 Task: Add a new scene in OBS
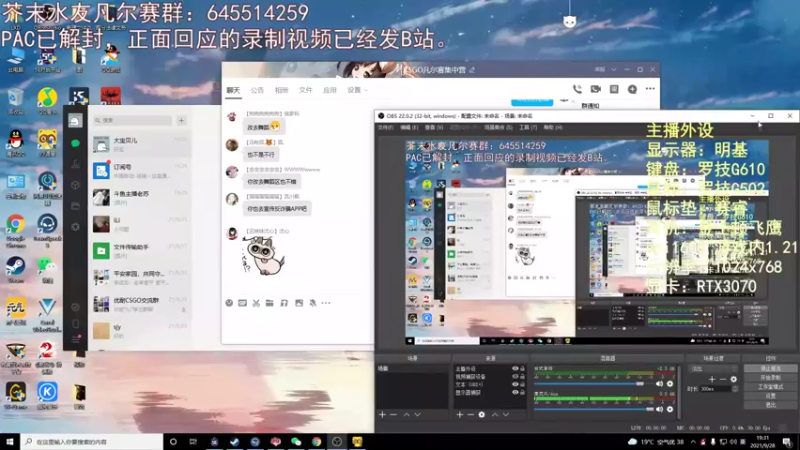[x=382, y=415]
